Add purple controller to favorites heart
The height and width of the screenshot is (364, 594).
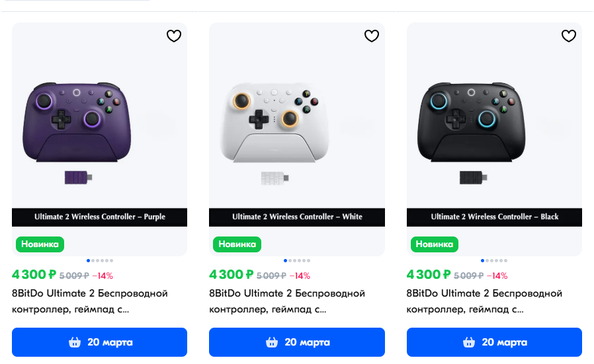pos(174,36)
